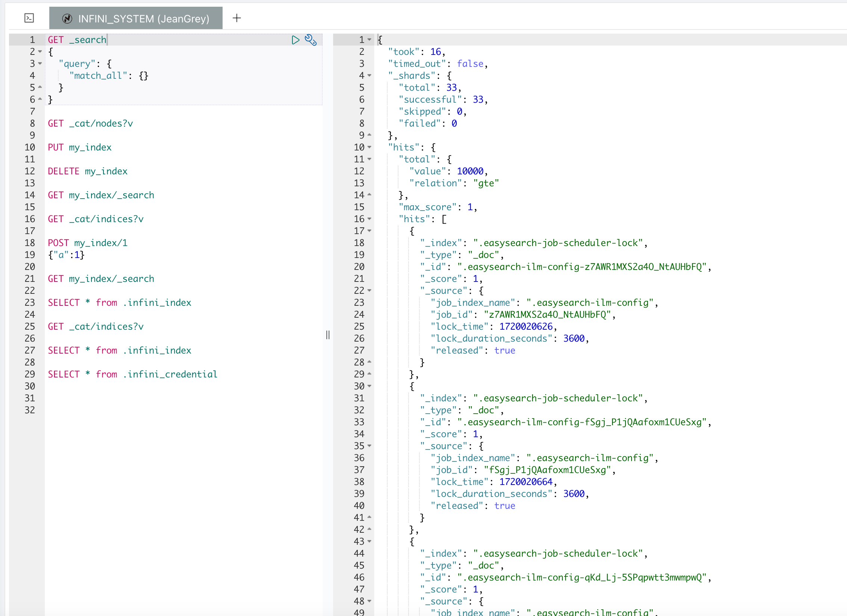The height and width of the screenshot is (616, 847).
Task: Click SELECT from .infini_credential line
Action: [x=133, y=374]
